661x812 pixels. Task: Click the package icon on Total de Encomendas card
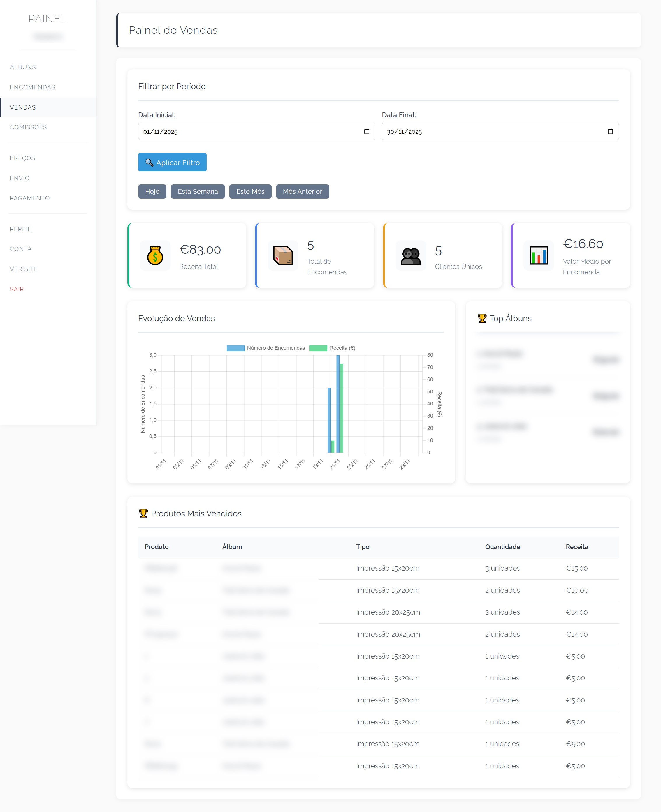(x=283, y=255)
